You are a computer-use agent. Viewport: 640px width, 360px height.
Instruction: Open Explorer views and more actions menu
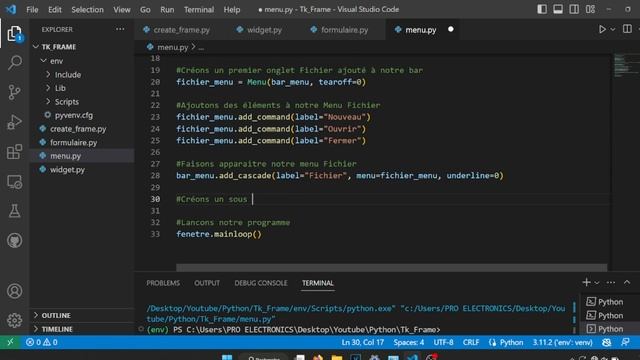(x=120, y=29)
